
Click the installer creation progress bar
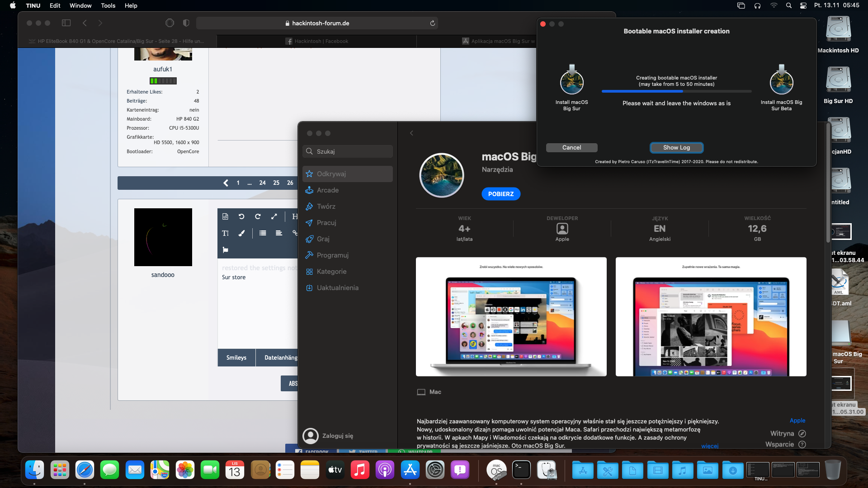coord(676,92)
